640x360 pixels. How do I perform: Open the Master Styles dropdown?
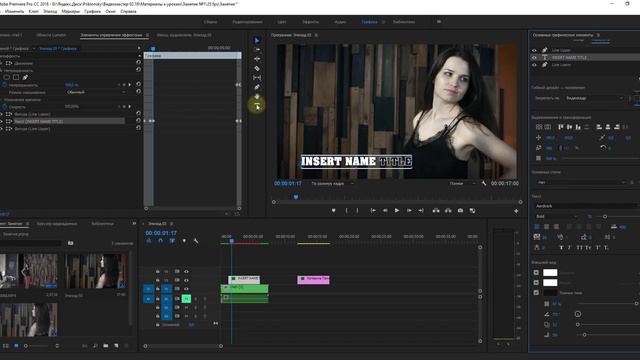click(x=580, y=182)
